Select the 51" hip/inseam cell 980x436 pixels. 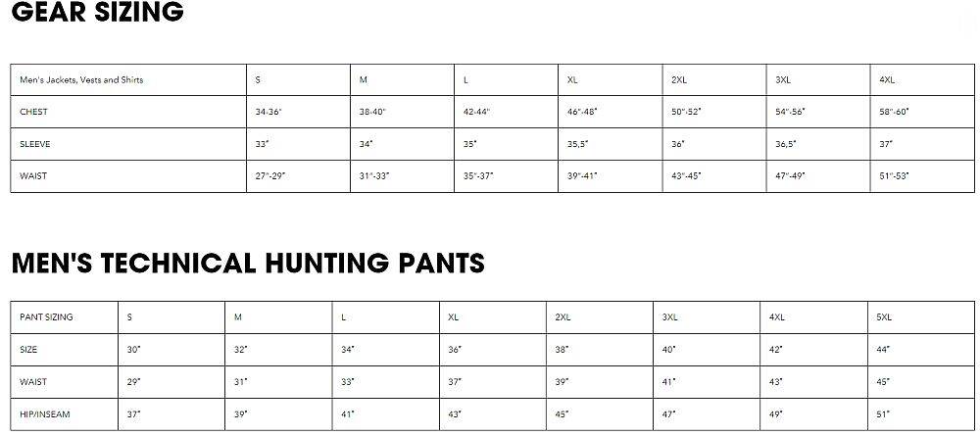coord(882,414)
